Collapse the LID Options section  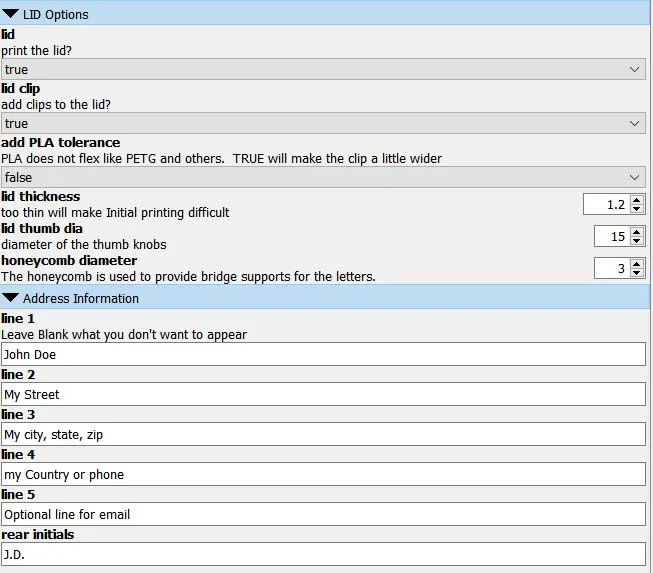point(11,14)
